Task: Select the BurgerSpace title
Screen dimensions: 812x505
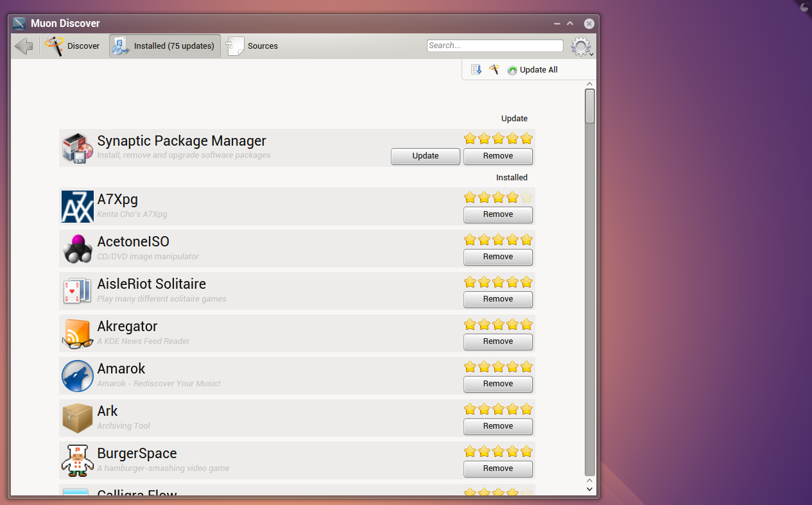Action: 137,454
